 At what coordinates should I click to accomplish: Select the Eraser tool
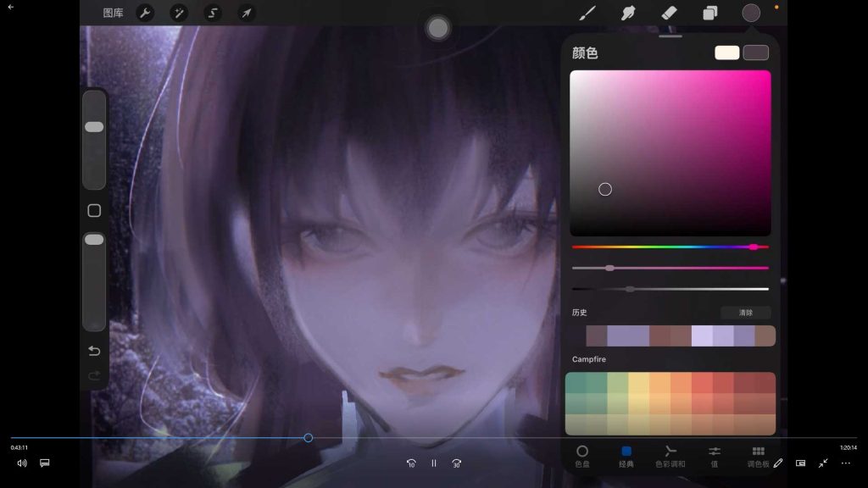coord(670,13)
